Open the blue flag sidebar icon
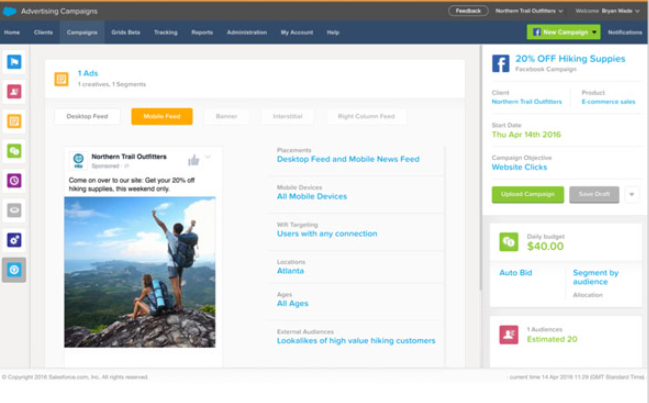The width and height of the screenshot is (649, 403). [14, 62]
